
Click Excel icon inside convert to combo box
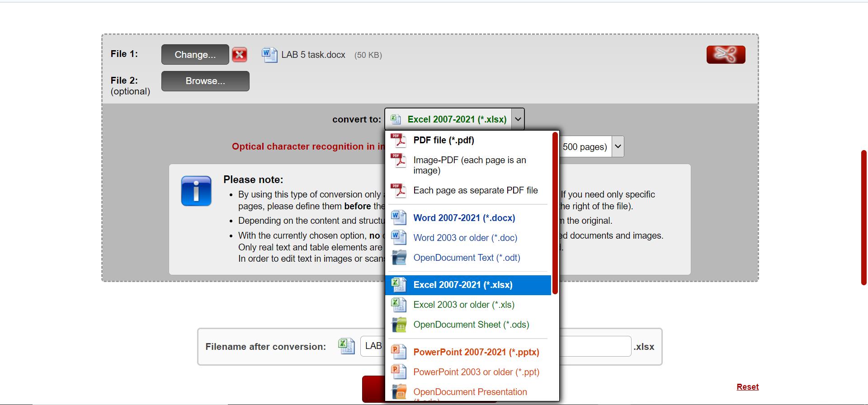[396, 119]
